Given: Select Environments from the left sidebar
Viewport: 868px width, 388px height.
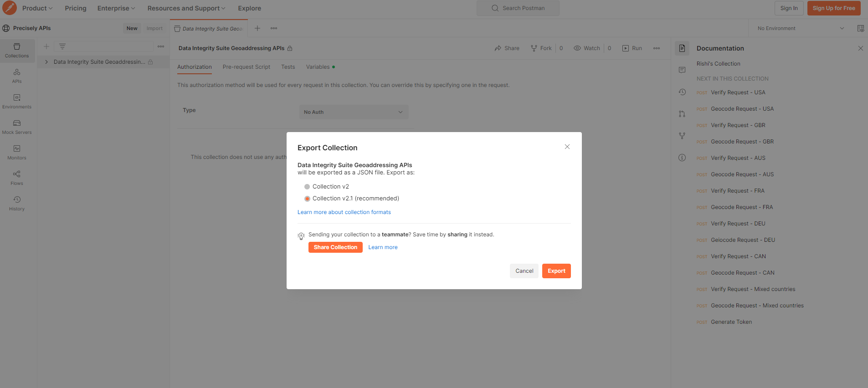Looking at the screenshot, I should pos(17,101).
